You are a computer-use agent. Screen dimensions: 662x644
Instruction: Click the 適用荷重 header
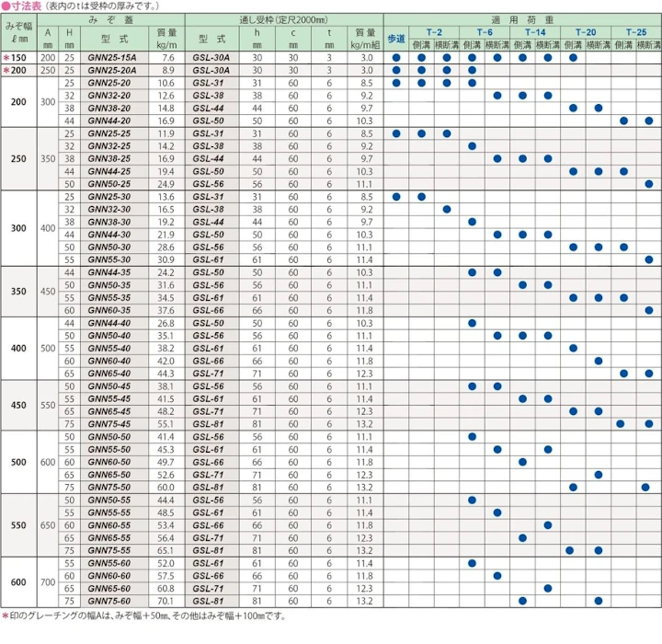coord(522,20)
